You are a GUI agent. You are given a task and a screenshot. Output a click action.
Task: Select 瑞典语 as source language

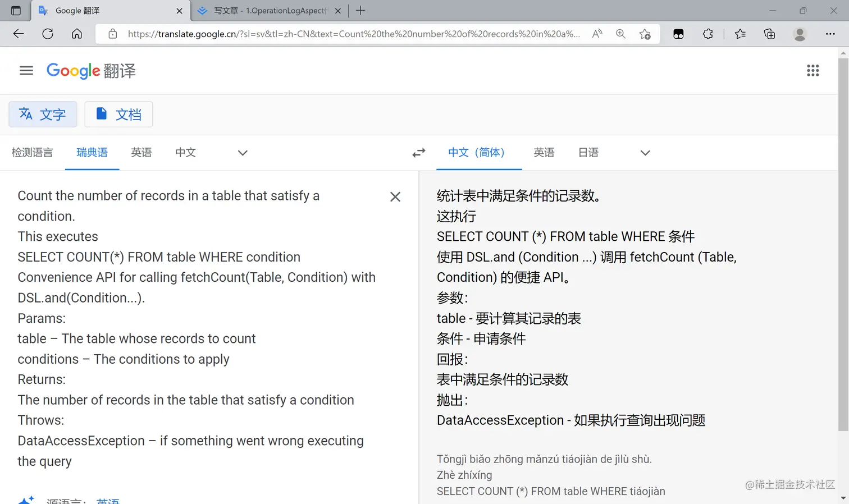[92, 153]
